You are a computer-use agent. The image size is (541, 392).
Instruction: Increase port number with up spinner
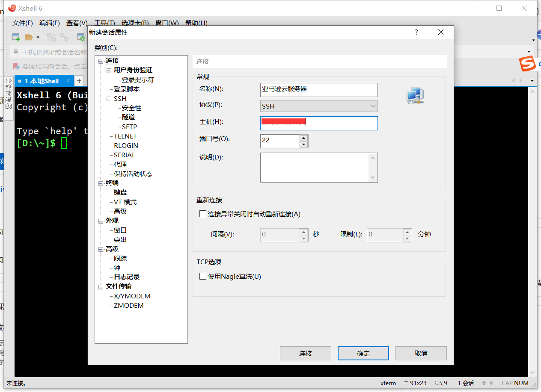[x=304, y=138]
